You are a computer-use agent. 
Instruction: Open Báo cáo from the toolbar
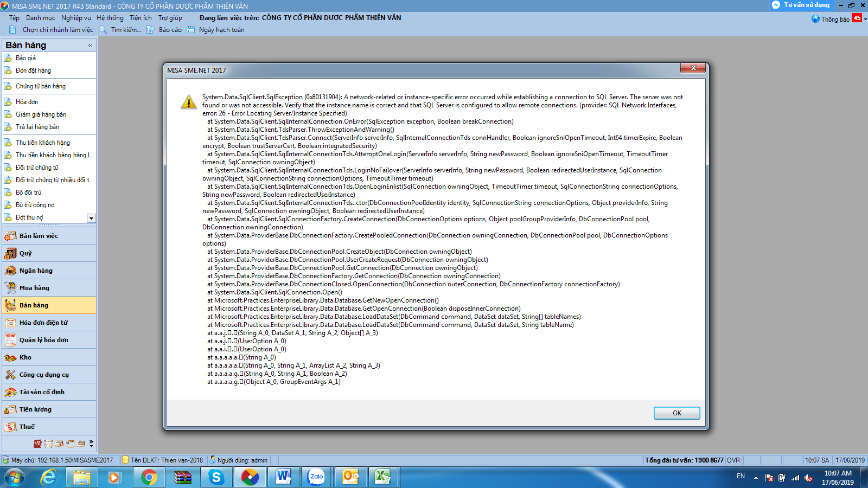(x=164, y=30)
